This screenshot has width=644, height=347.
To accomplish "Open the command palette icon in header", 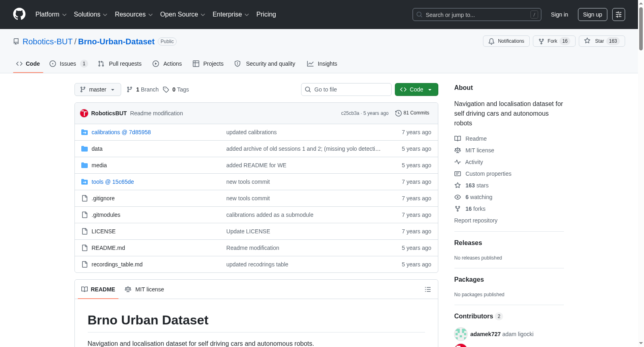I will tap(619, 15).
